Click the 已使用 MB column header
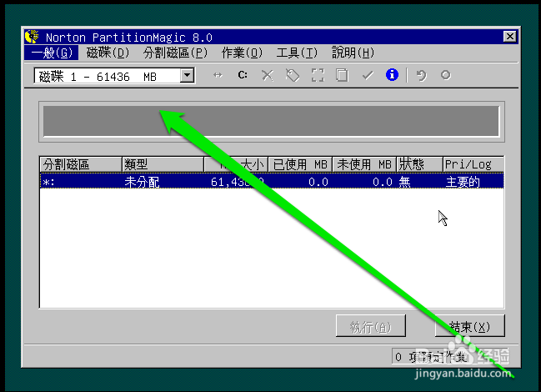The image size is (541, 392). click(300, 164)
